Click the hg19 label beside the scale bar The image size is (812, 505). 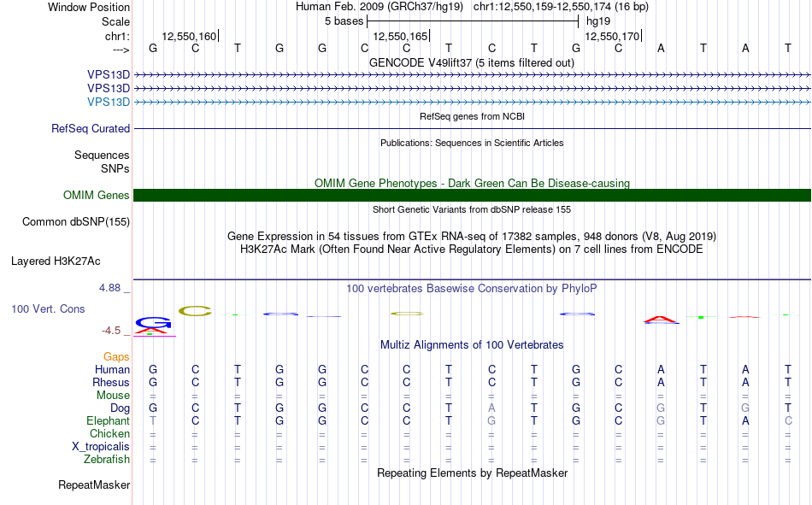click(598, 21)
